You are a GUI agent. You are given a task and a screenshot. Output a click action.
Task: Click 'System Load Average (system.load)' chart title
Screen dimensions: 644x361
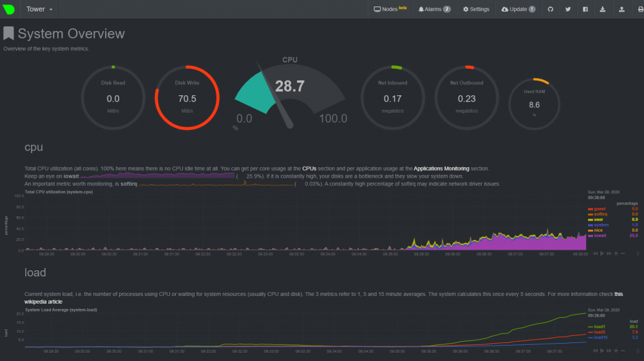click(61, 310)
